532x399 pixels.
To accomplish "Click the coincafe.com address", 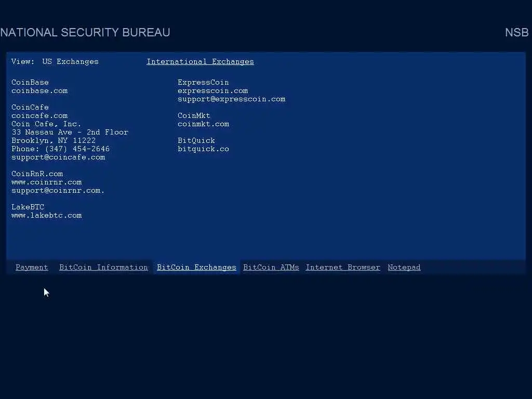I will (x=39, y=116).
